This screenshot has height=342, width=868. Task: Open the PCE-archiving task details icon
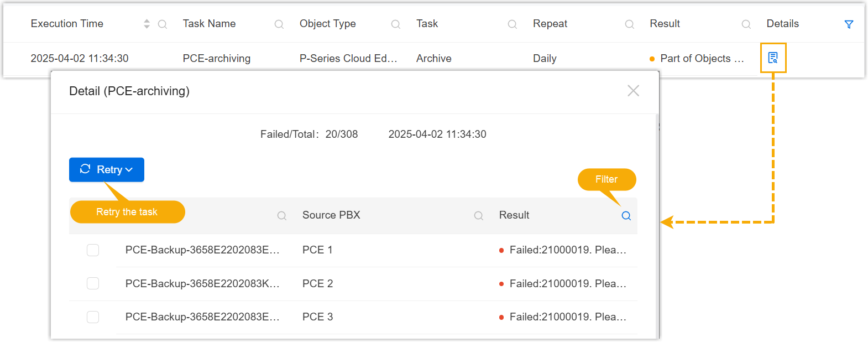(772, 58)
